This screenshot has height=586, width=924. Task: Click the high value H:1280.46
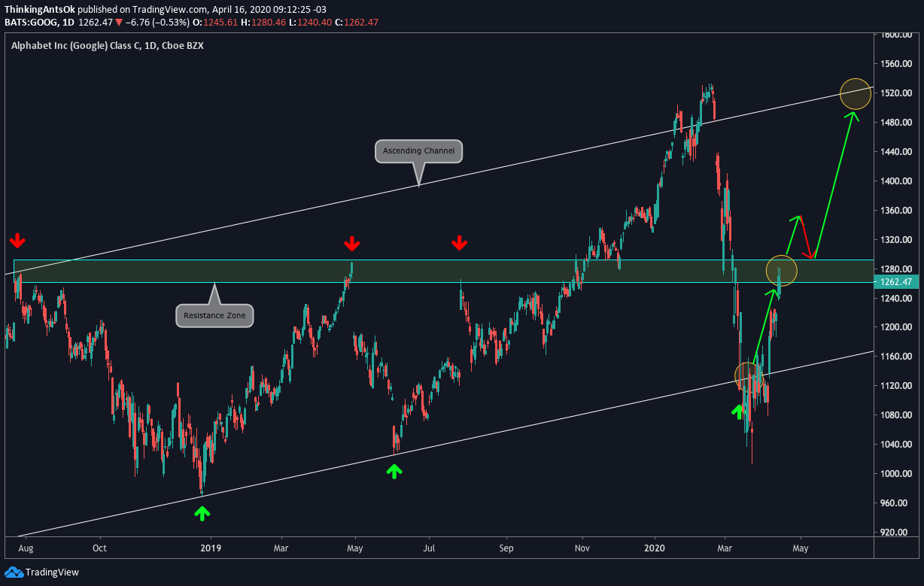[x=263, y=23]
